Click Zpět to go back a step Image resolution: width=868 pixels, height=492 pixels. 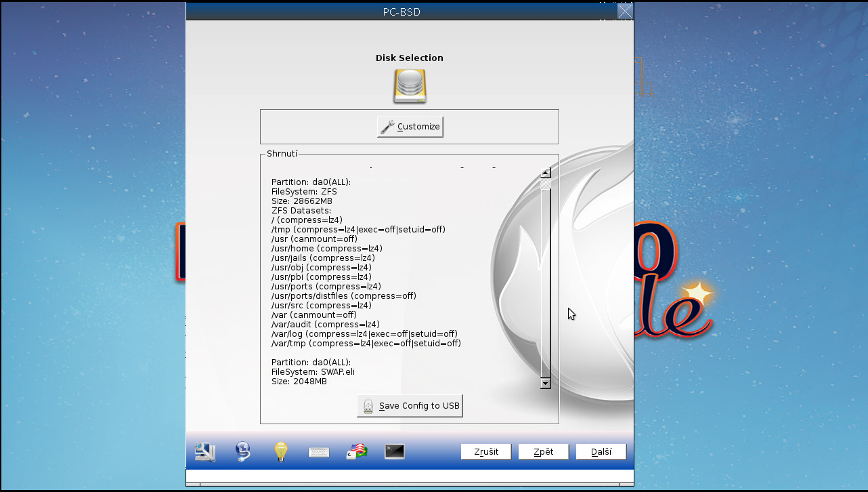[543, 451]
